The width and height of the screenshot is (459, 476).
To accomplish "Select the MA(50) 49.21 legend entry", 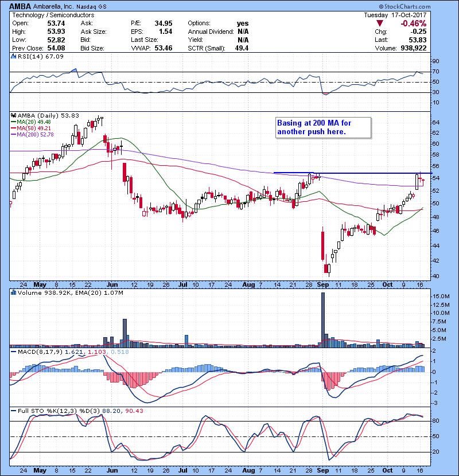I will (x=31, y=128).
